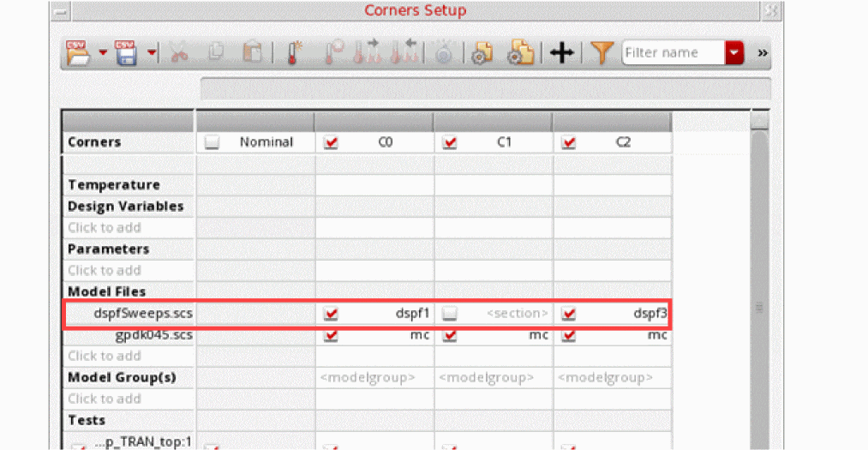Click to add under Parameters

click(x=105, y=270)
